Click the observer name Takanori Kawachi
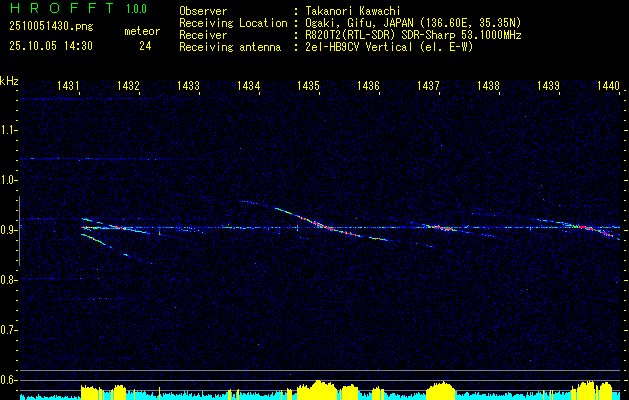Screen dimensions: 629x400 [352, 11]
